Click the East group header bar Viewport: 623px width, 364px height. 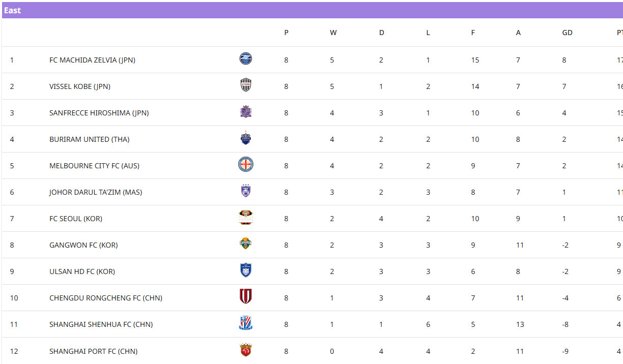pyautogui.click(x=311, y=10)
